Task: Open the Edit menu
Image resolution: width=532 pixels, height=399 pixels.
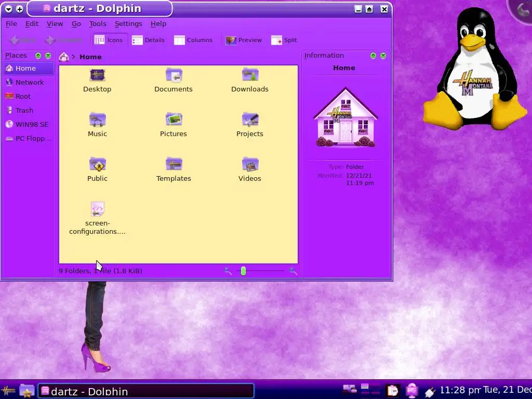Action: (32, 24)
